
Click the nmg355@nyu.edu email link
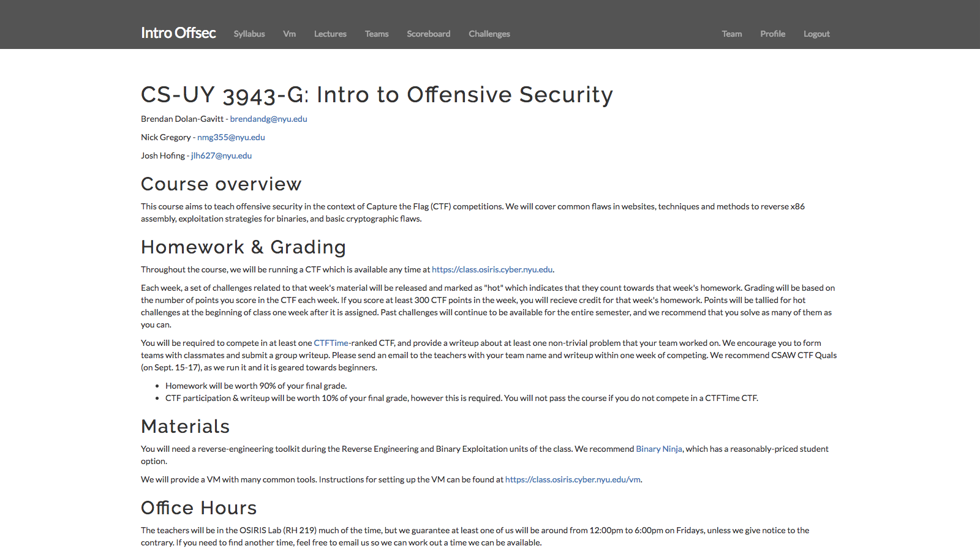tap(231, 138)
